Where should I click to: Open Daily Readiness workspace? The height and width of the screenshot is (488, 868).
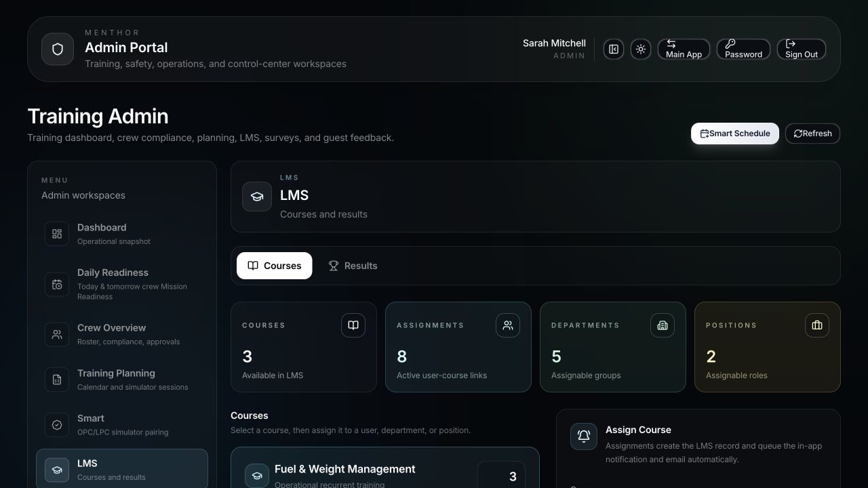point(122,284)
